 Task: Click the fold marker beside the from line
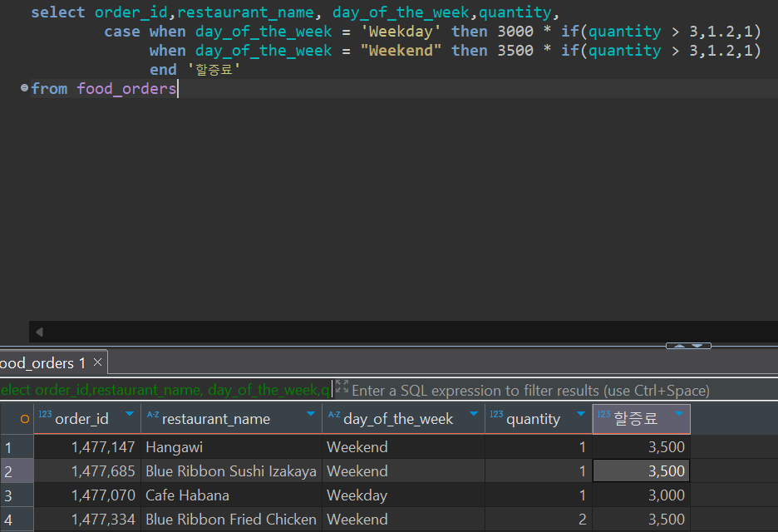click(x=24, y=88)
